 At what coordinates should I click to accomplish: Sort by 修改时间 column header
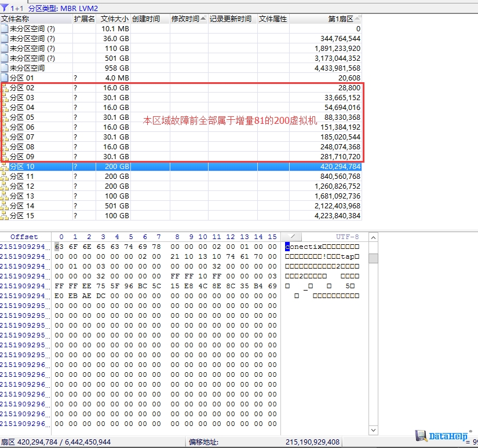(x=189, y=19)
